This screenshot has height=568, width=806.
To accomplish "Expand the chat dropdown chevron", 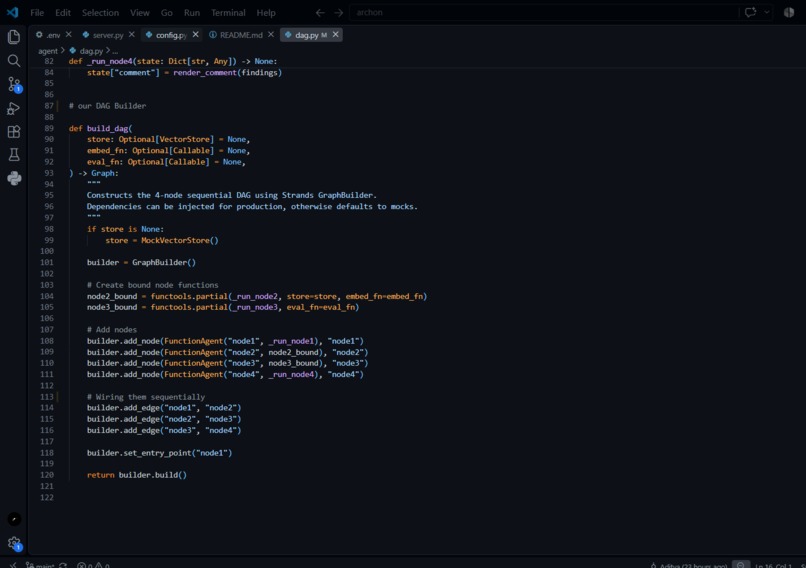I will click(766, 12).
